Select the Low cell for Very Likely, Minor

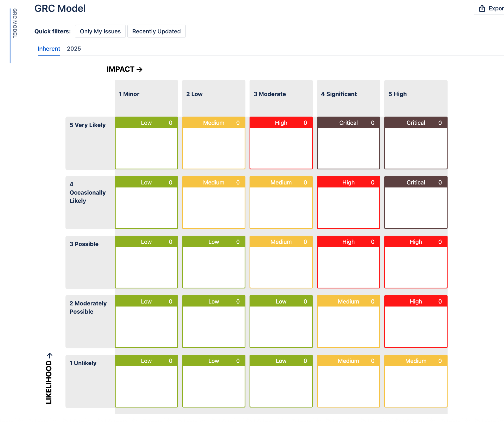pos(146,143)
